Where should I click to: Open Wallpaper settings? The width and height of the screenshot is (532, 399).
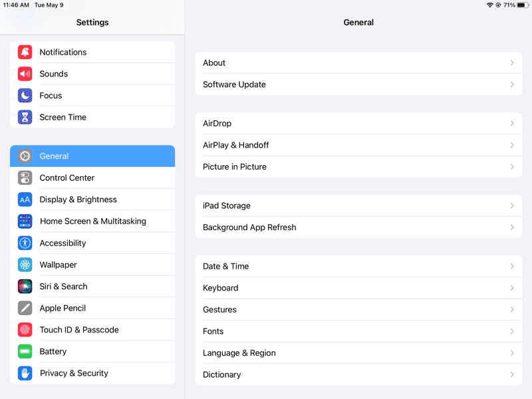point(92,265)
